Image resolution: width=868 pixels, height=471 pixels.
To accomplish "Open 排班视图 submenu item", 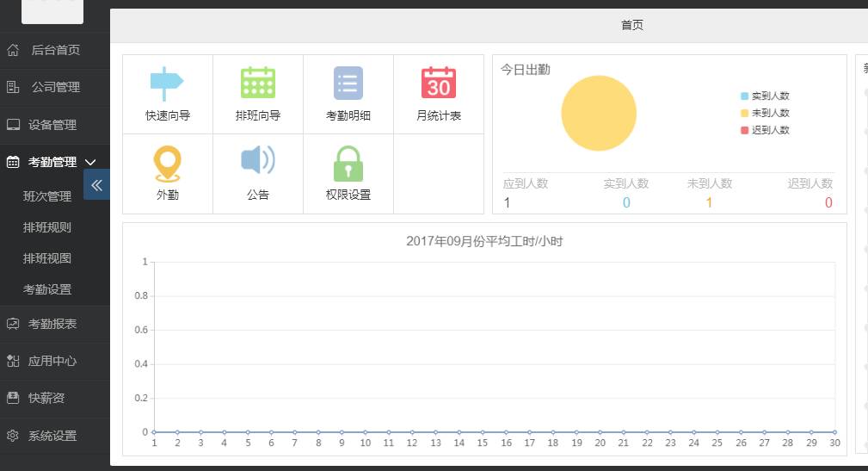I will (x=47, y=258).
